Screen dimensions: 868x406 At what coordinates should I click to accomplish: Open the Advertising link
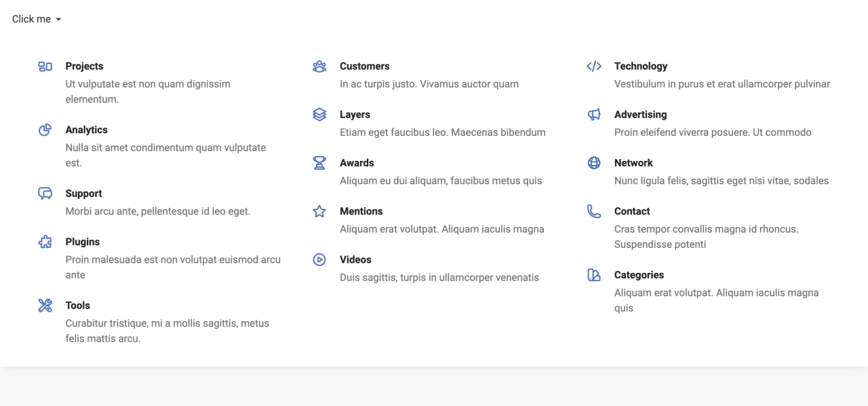click(641, 114)
